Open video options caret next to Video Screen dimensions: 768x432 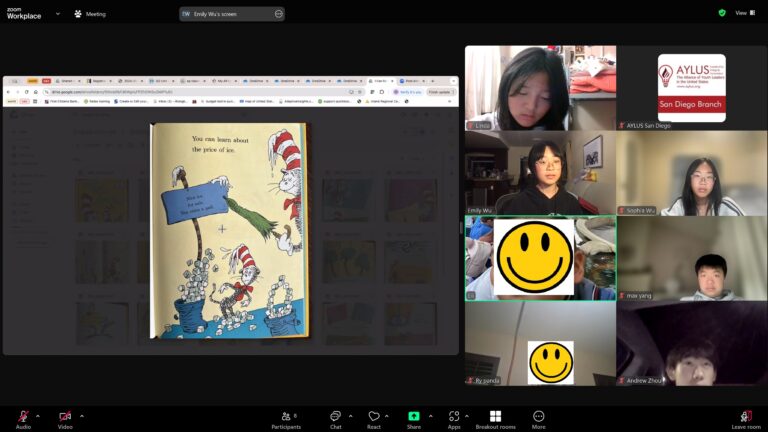click(82, 416)
